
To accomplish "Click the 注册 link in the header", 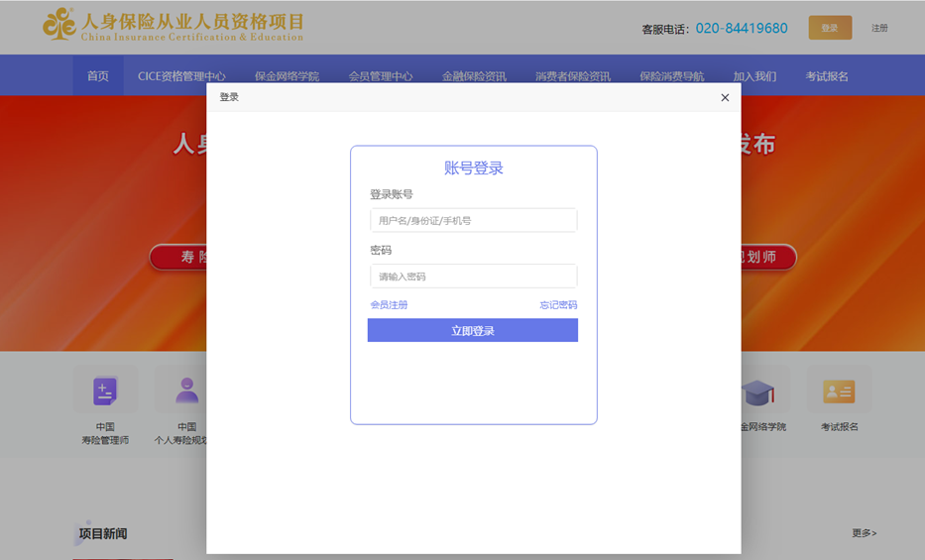I will point(879,28).
